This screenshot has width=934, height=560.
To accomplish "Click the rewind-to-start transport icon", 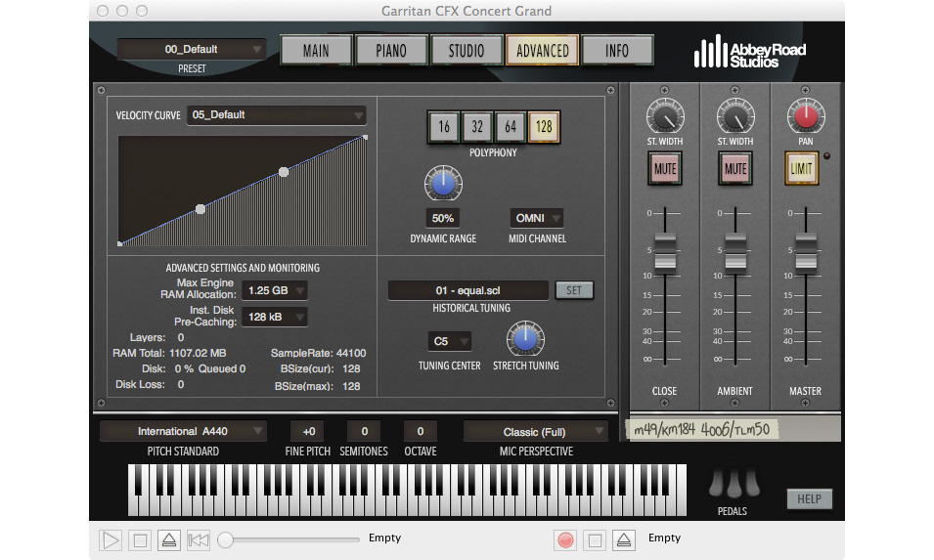I will tap(199, 539).
